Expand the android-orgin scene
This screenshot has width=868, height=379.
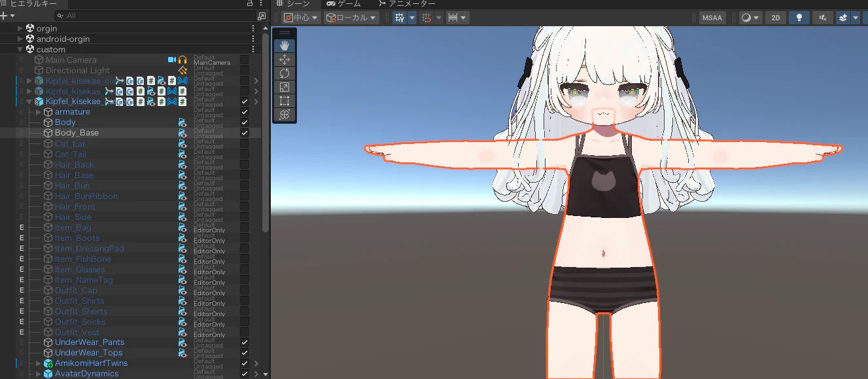click(20, 39)
